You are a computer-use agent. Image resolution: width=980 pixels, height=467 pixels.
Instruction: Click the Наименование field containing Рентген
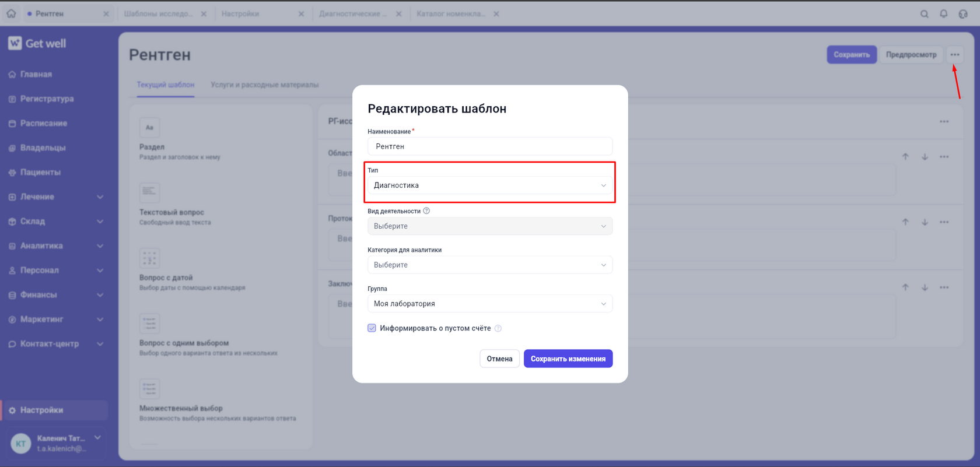pos(490,146)
